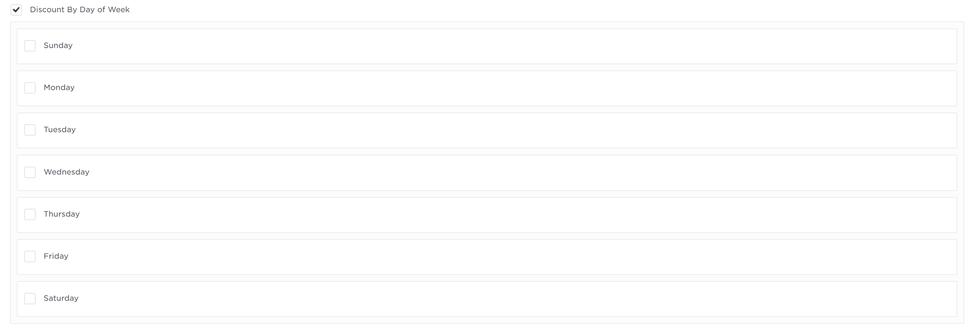Click the Wednesday text label
Image resolution: width=980 pixels, height=331 pixels.
(67, 172)
